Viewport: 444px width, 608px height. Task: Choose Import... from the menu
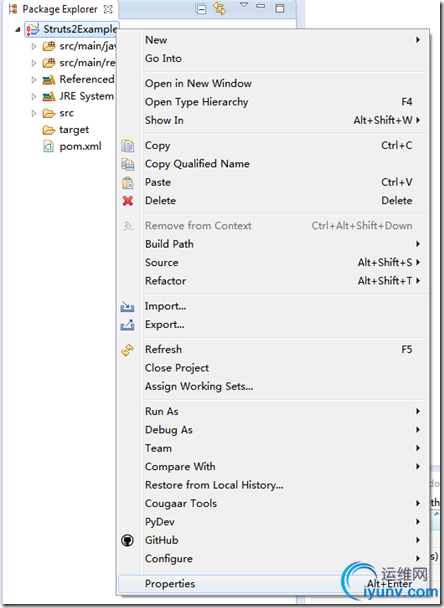pyautogui.click(x=284, y=306)
